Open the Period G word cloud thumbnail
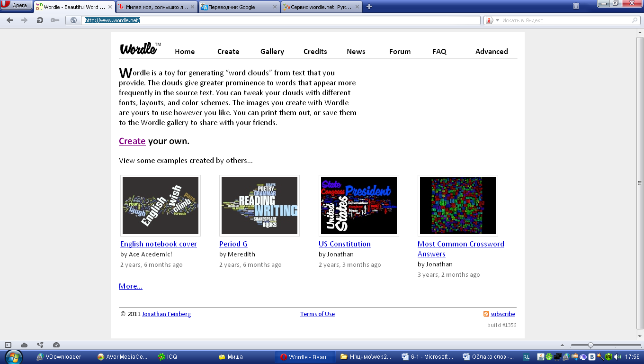 (259, 206)
